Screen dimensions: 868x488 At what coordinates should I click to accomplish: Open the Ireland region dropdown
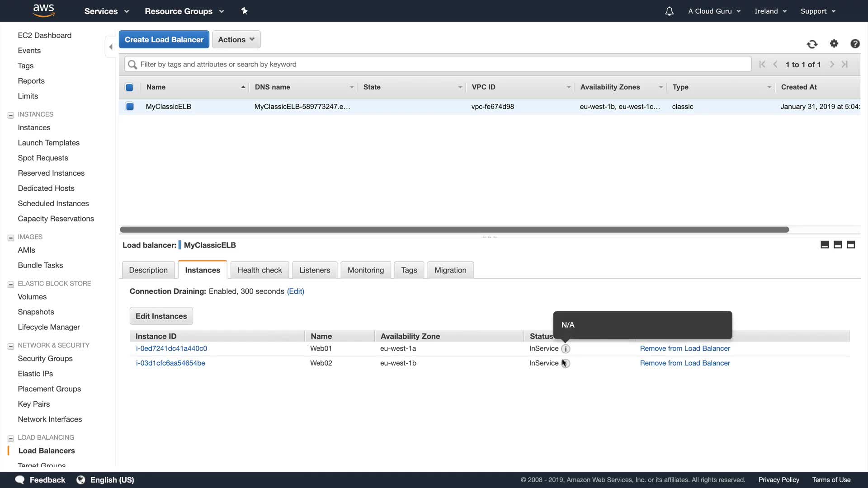770,11
